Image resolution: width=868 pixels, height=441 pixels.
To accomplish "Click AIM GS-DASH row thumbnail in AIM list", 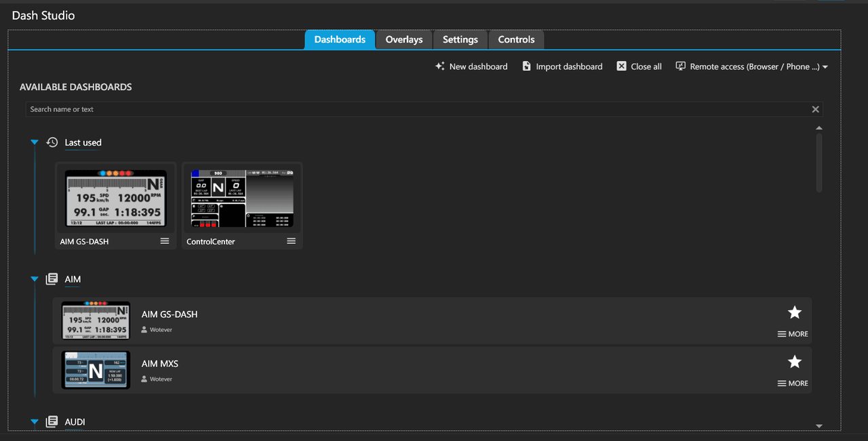I will click(96, 320).
